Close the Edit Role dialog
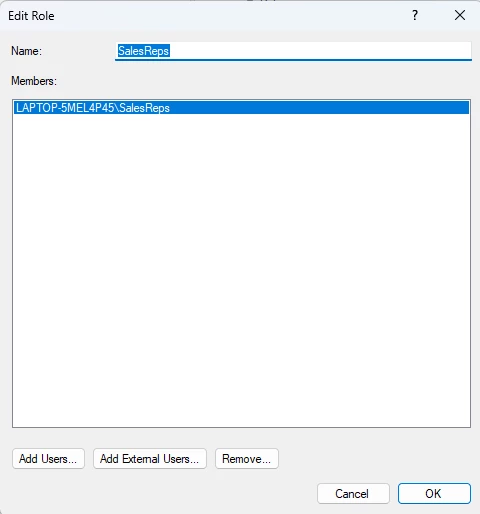480x514 pixels. click(x=460, y=15)
